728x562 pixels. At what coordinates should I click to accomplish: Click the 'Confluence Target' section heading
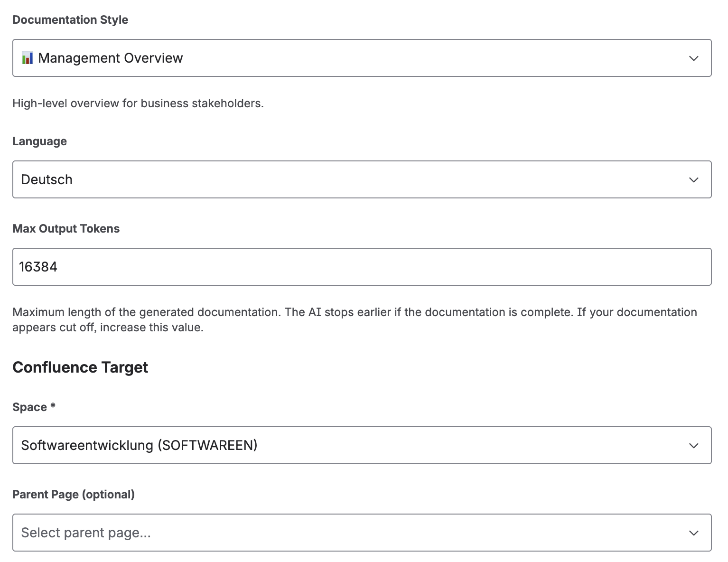[x=80, y=366]
